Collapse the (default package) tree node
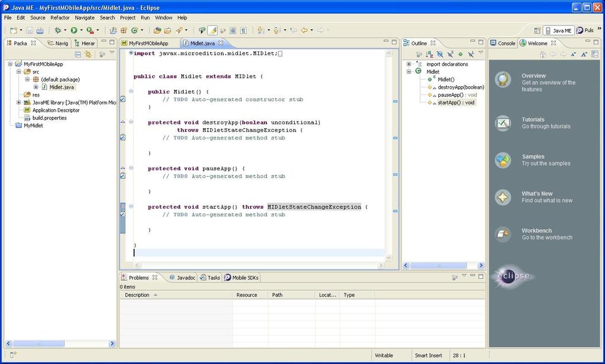The width and height of the screenshot is (605, 364). click(x=27, y=80)
